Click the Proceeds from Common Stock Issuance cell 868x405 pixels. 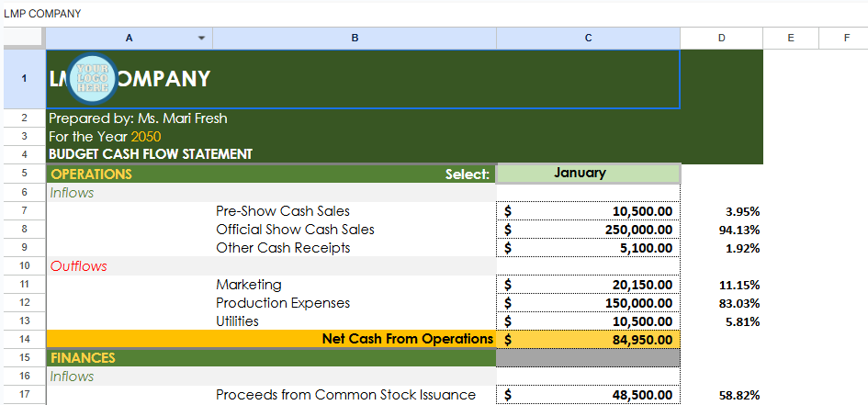[x=345, y=395]
